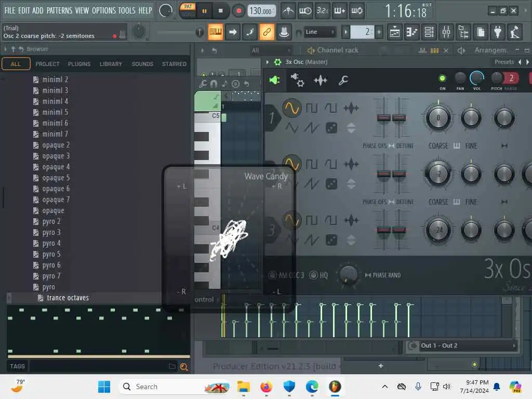Viewport: 532px width, 399px height.
Task: Open the 3x Osc plugin options arrow
Action: point(268,62)
